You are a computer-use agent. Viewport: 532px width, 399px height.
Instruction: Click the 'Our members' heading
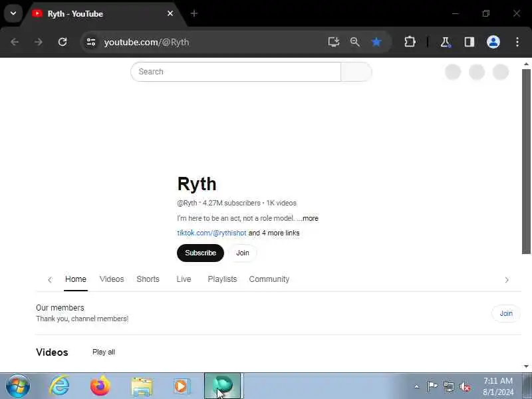point(60,308)
